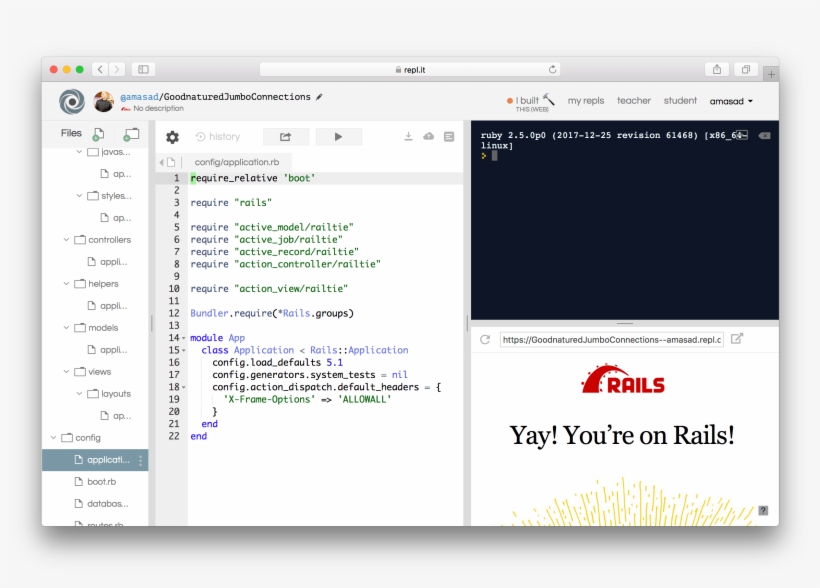Open the web preview in new tab icon
820x588 pixels.
(x=736, y=339)
